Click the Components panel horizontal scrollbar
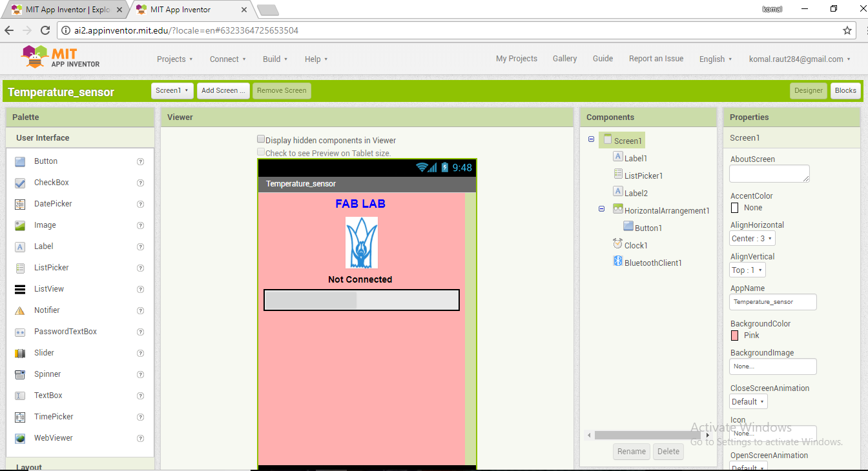868x471 pixels. coord(648,436)
